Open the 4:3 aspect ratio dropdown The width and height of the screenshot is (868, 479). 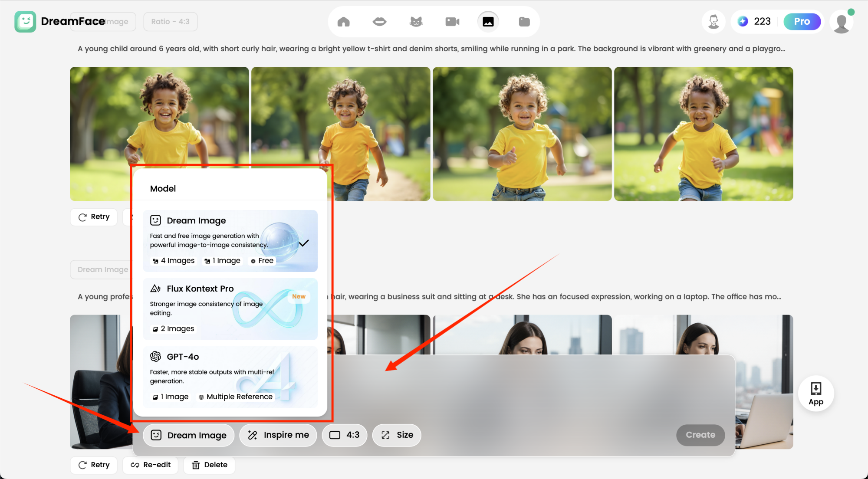click(x=345, y=435)
